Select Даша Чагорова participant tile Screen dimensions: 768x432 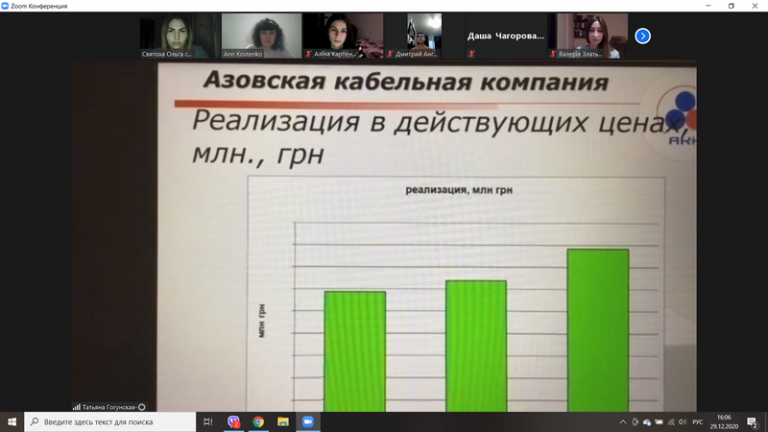click(506, 36)
